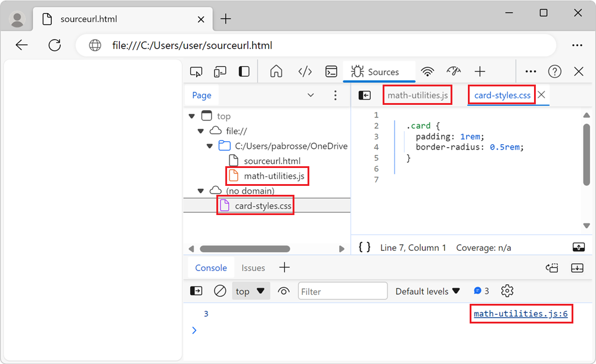Viewport: 596px width, 364px height.
Task: Switch to the Issues tab
Action: tap(253, 268)
